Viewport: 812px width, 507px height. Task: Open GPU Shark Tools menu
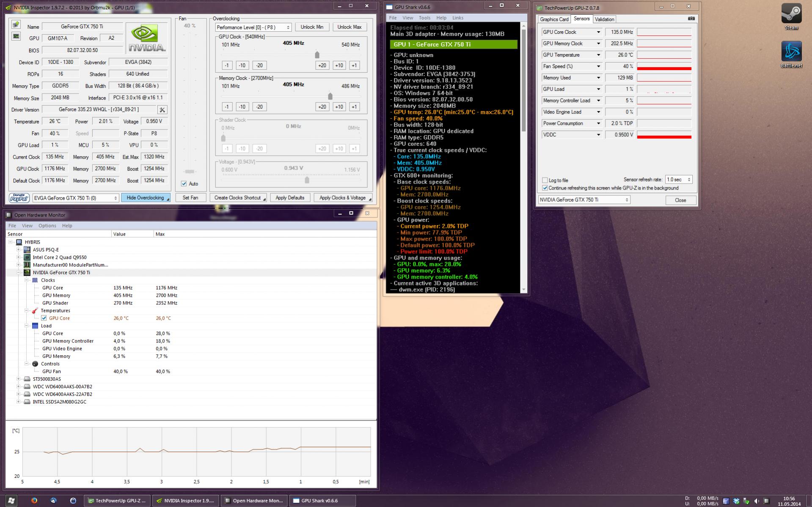click(x=424, y=18)
